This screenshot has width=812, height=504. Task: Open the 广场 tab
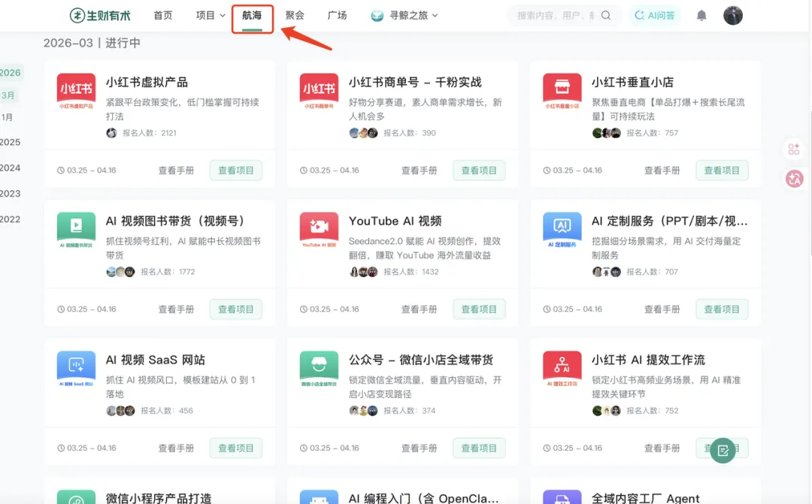pos(337,16)
